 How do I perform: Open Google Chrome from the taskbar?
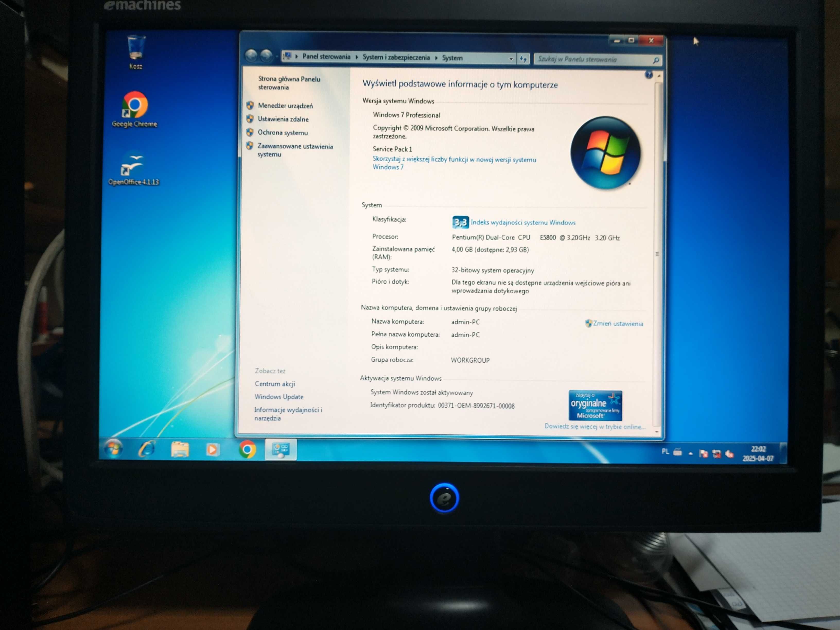click(x=247, y=450)
